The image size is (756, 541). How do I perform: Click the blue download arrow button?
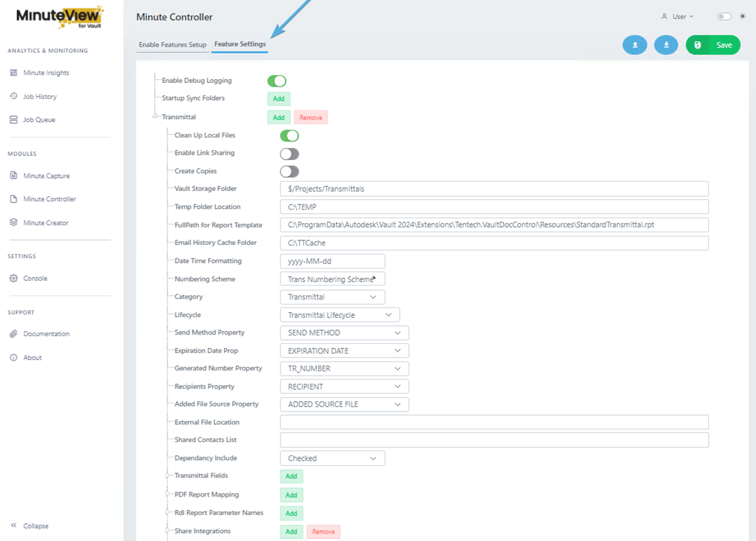click(x=666, y=45)
